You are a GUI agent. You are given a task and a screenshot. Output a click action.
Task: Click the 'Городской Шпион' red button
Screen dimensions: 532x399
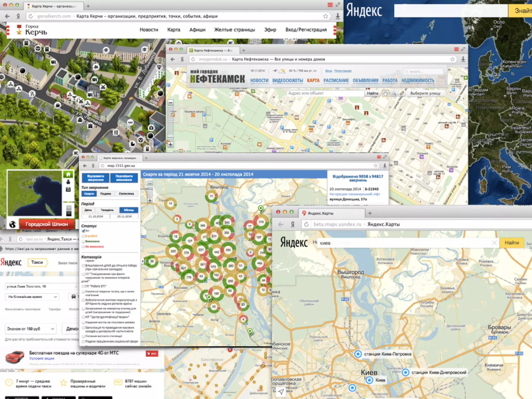point(46,224)
